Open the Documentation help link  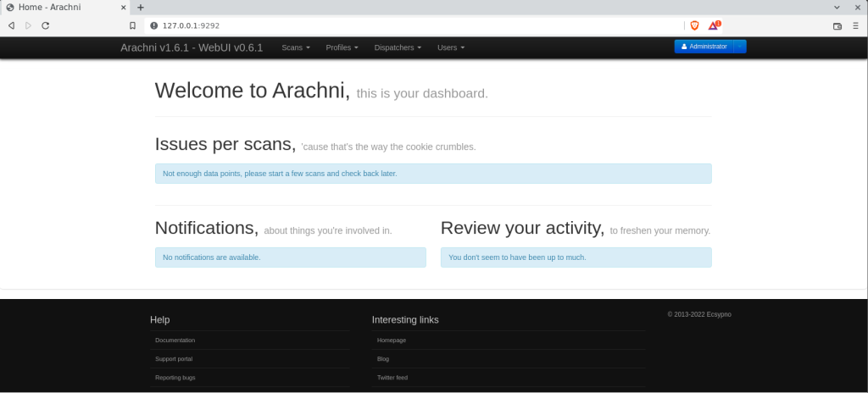point(175,340)
